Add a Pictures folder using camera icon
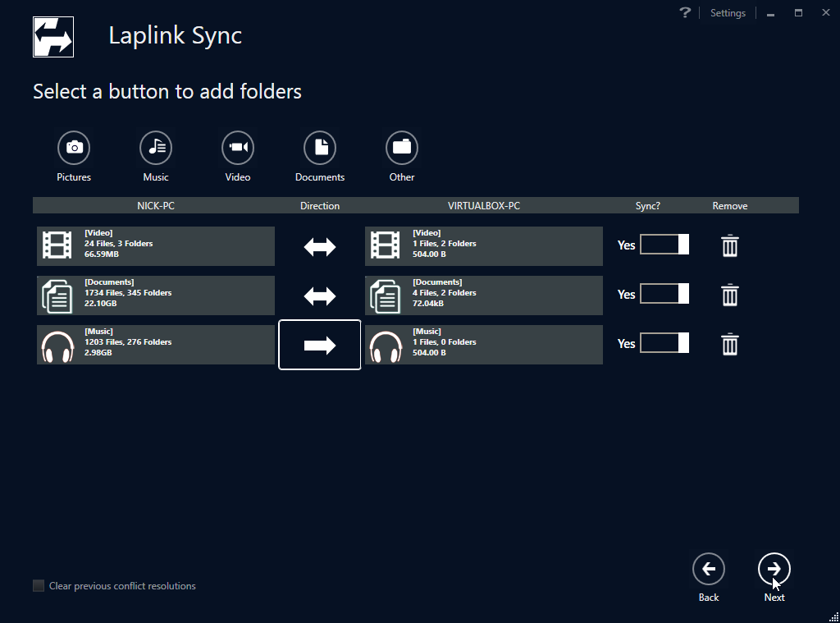840x623 pixels. tap(74, 148)
